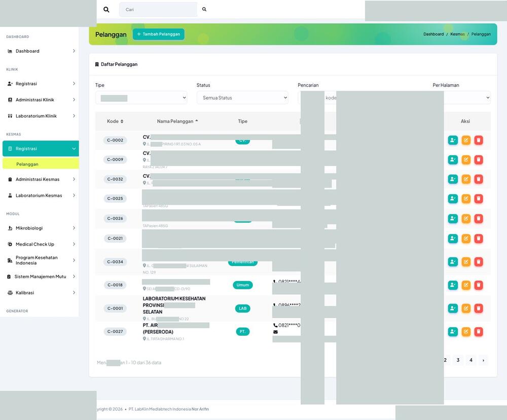
Task: Open the Tipe filter dropdown
Action: coord(141,98)
